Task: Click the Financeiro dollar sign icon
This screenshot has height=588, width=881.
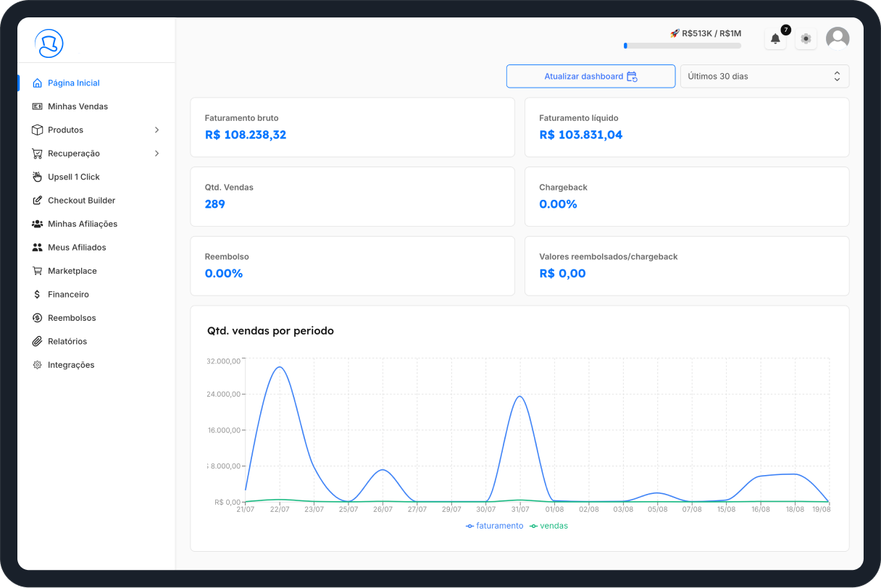Action: 37,295
